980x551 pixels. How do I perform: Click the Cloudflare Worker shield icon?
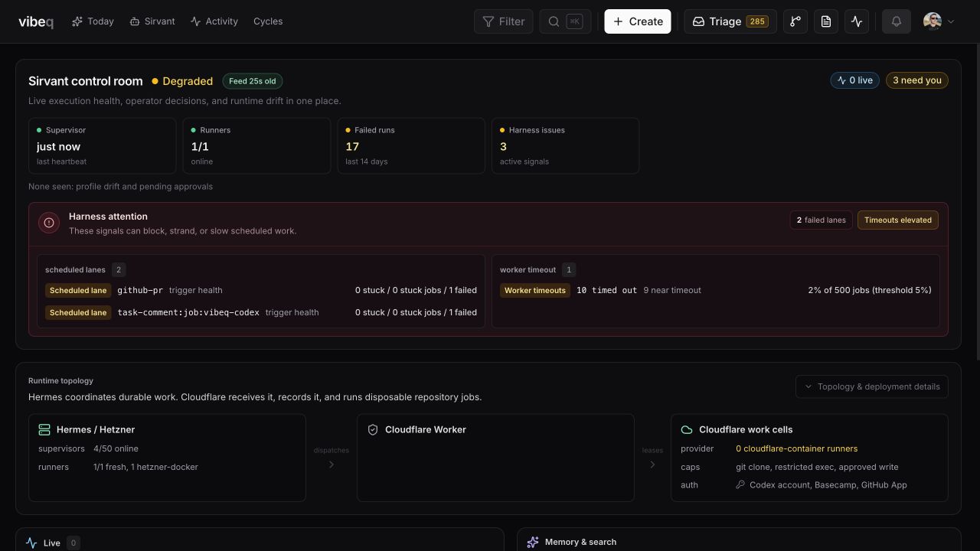[373, 430]
